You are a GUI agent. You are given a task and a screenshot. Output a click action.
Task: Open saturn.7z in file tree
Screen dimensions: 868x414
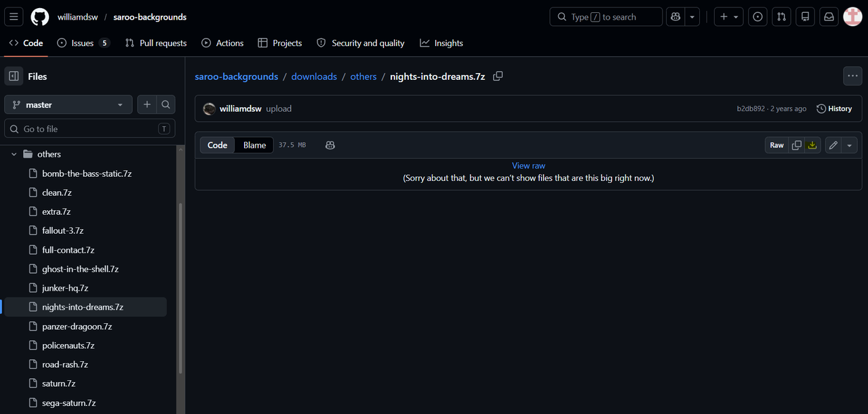click(58, 384)
